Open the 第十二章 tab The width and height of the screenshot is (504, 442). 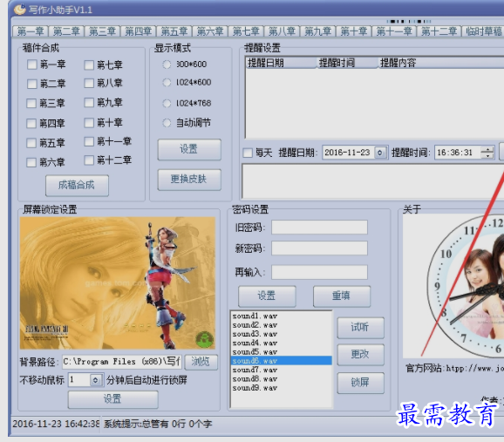tap(439, 31)
